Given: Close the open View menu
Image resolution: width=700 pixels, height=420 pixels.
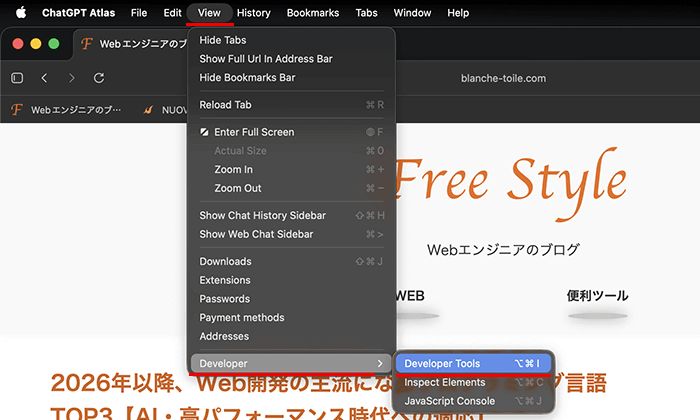Looking at the screenshot, I should (x=209, y=13).
